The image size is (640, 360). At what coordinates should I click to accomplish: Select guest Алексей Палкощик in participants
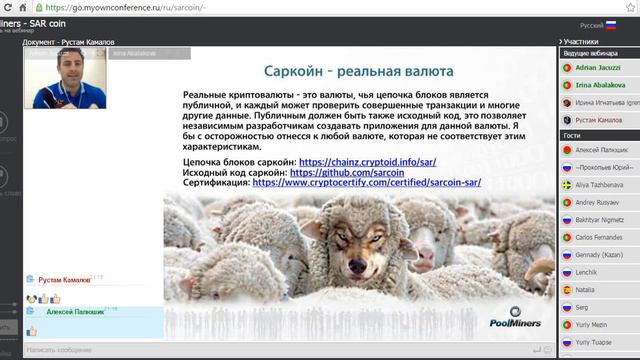(602, 150)
